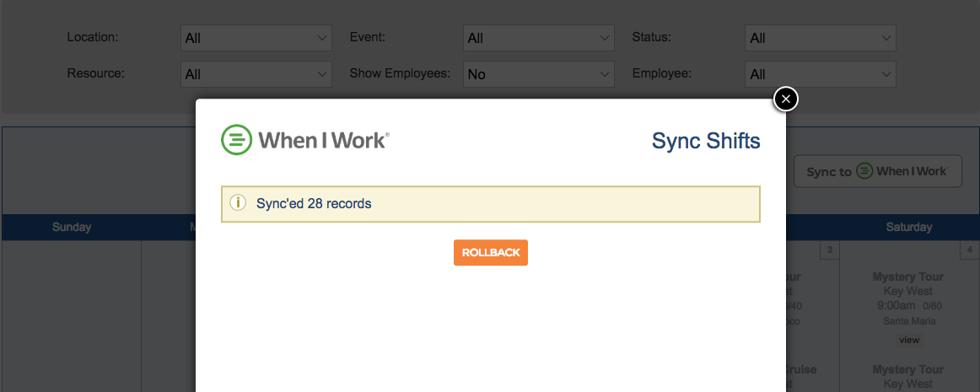Open the Status dropdown
This screenshot has width=980, height=392.
pyautogui.click(x=821, y=38)
